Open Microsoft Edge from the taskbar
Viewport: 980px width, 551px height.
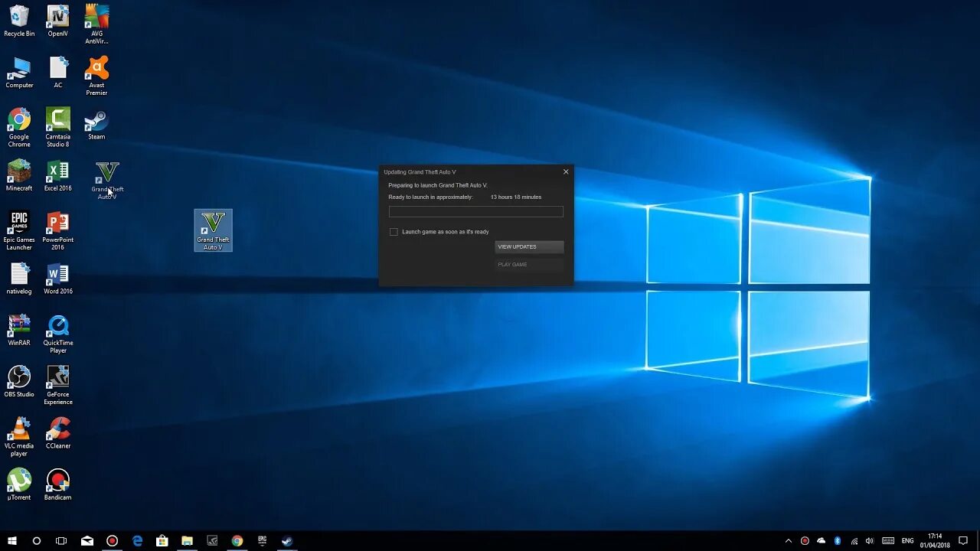coord(137,540)
